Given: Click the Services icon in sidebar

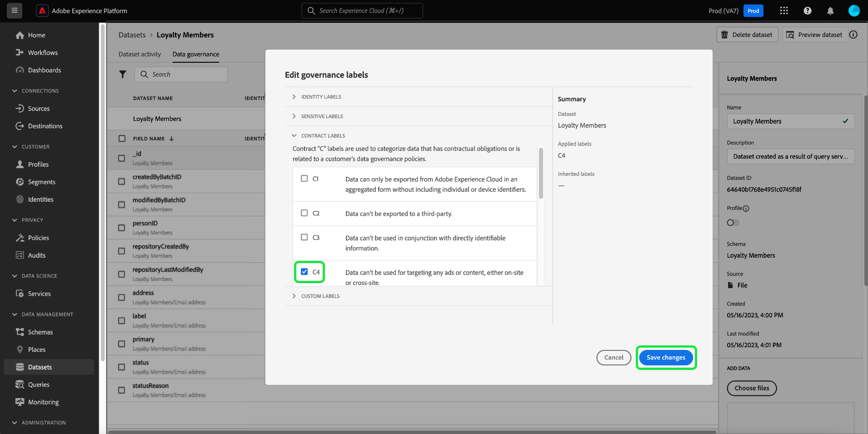Looking at the screenshot, I should point(20,294).
